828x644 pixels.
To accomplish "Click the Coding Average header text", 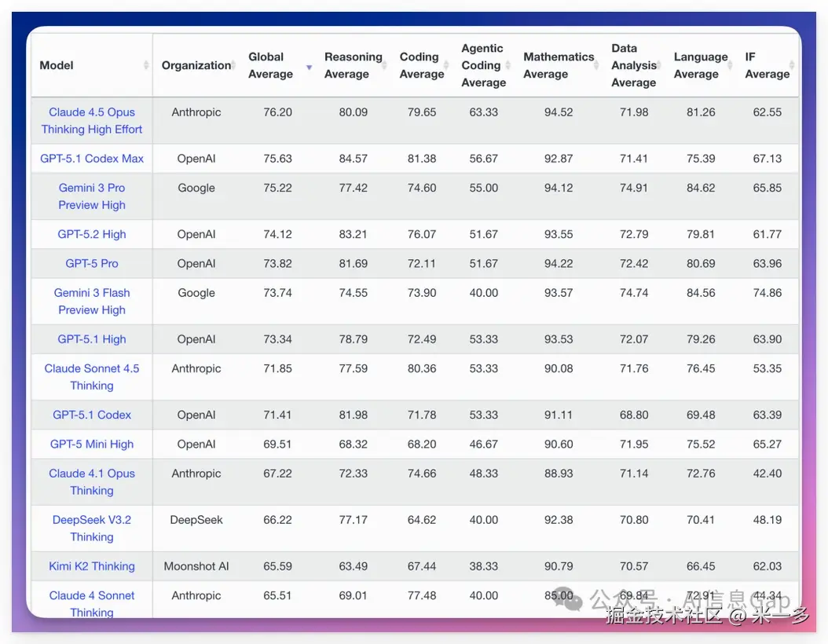I will 421,65.
